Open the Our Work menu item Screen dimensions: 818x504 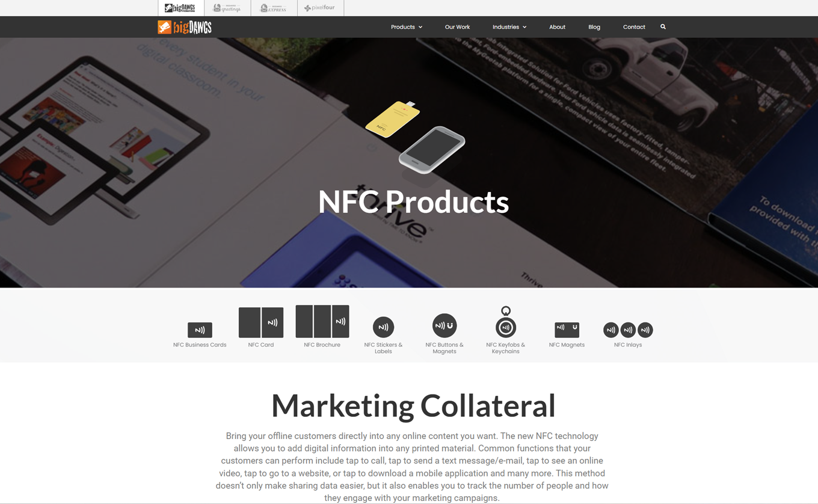click(x=457, y=27)
